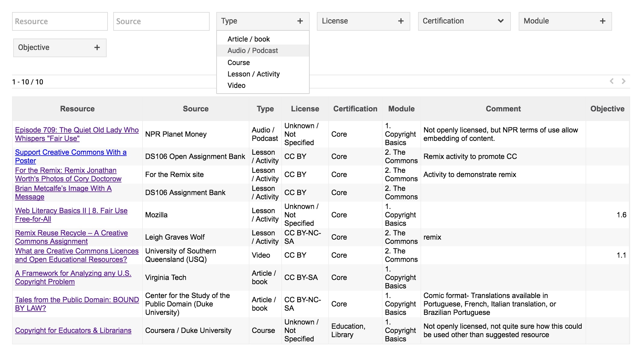Open Copyright for Educators & Librarians link
644x351 pixels.
[x=73, y=331]
